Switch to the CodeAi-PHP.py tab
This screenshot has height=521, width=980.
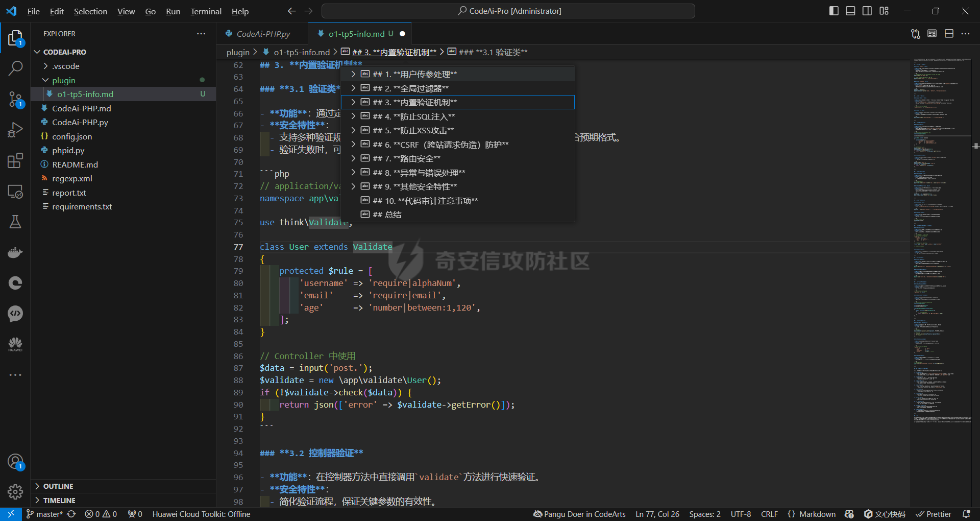coord(263,34)
